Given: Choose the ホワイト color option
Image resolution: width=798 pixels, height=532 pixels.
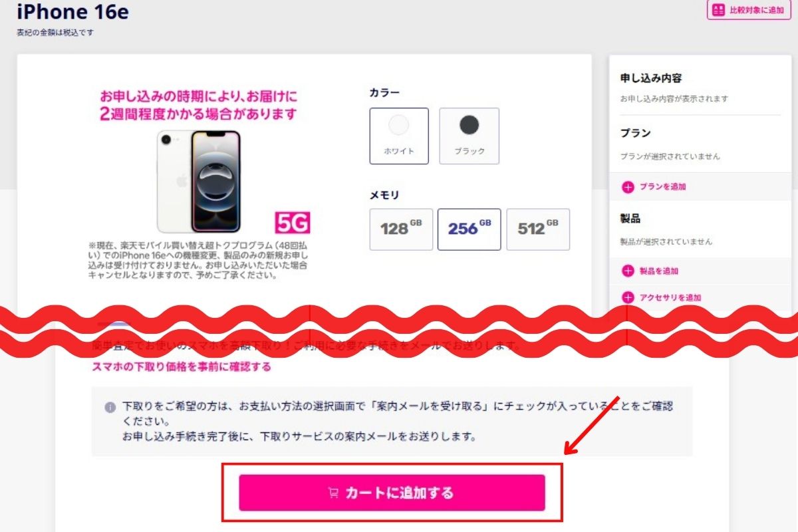Looking at the screenshot, I should coord(399,136).
